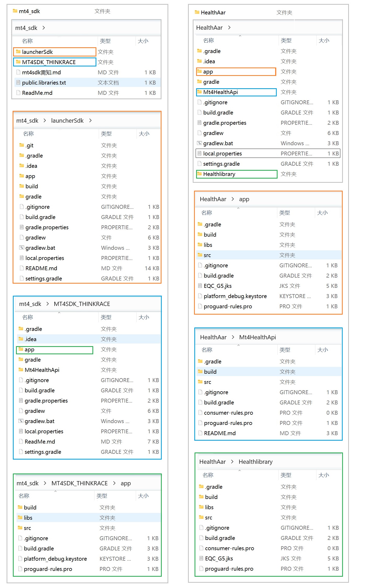Sort by 大小 column in Healthlibrary panel

323,475
